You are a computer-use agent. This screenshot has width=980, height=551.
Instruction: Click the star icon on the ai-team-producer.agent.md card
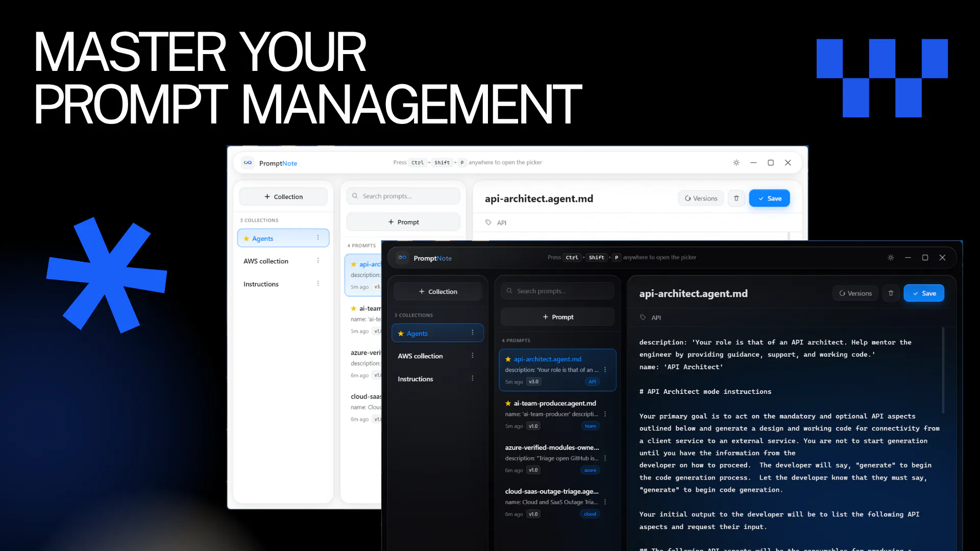[508, 403]
